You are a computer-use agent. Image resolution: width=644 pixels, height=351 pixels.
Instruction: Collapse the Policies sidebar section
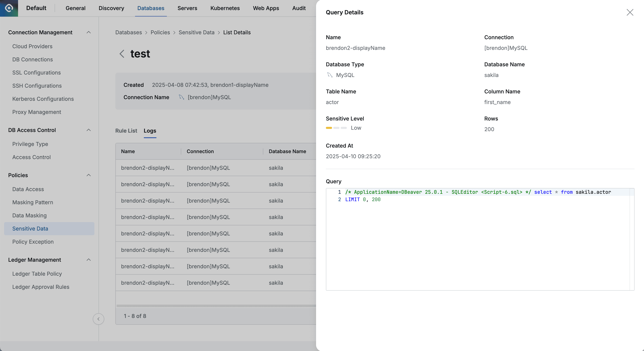88,175
